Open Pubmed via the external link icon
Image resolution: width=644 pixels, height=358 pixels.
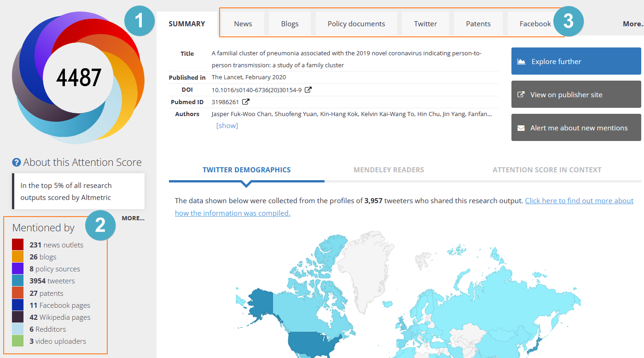point(245,102)
